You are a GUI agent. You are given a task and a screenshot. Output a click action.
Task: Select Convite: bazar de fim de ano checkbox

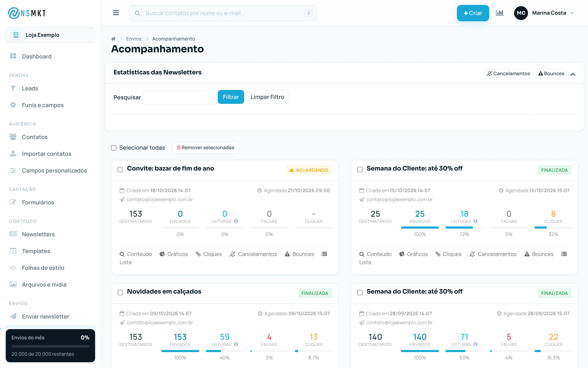[120, 169]
